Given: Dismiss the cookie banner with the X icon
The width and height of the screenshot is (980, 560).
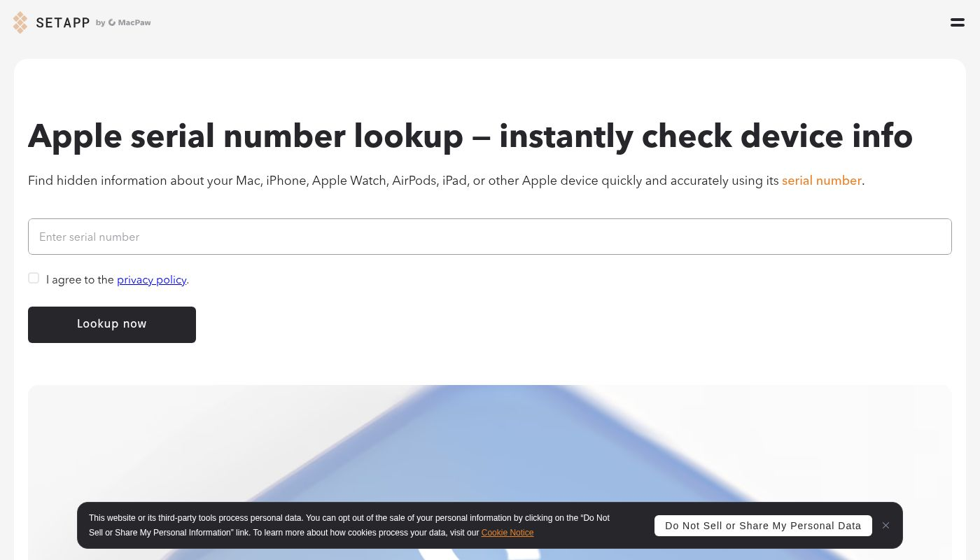Looking at the screenshot, I should pos(885,525).
